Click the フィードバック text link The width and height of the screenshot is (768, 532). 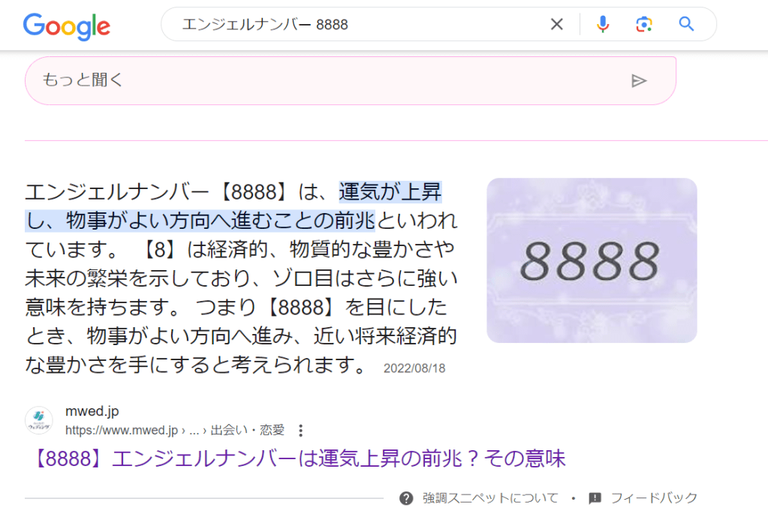point(654,498)
